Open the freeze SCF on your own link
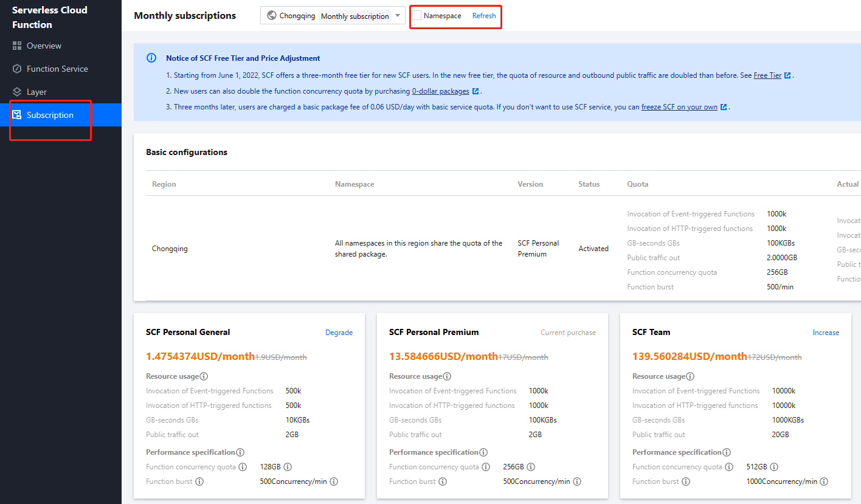 679,107
